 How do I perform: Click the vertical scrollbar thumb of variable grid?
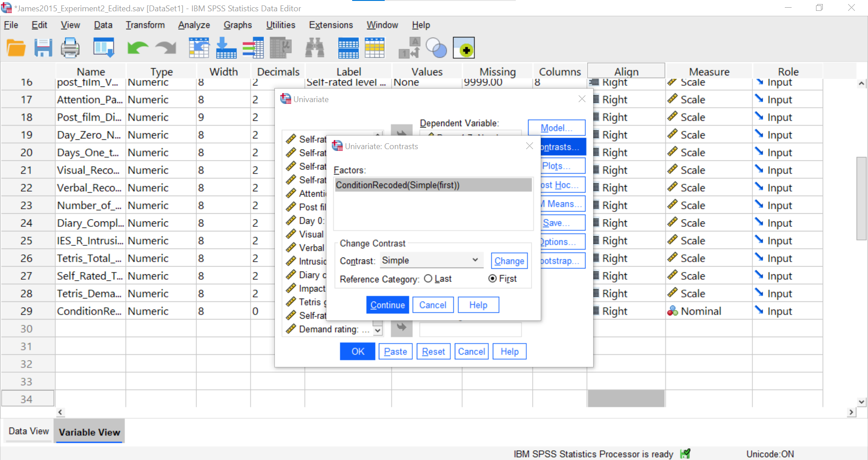(862, 199)
